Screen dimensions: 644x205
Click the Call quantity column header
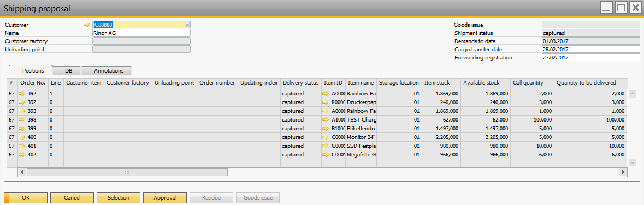[x=532, y=83]
